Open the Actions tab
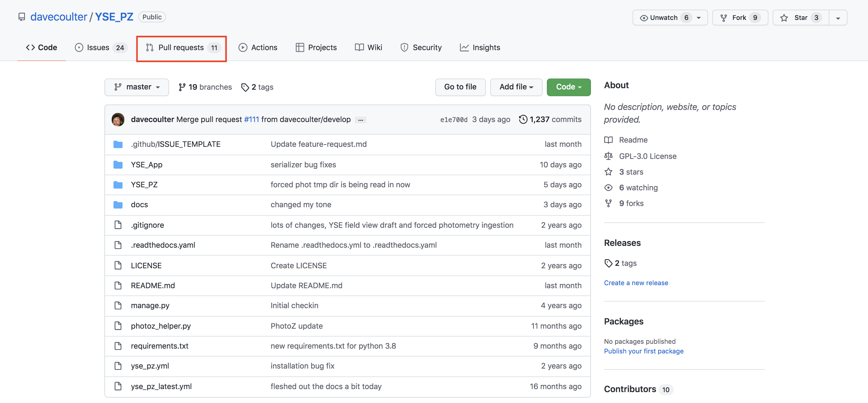868x403 pixels. 258,47
